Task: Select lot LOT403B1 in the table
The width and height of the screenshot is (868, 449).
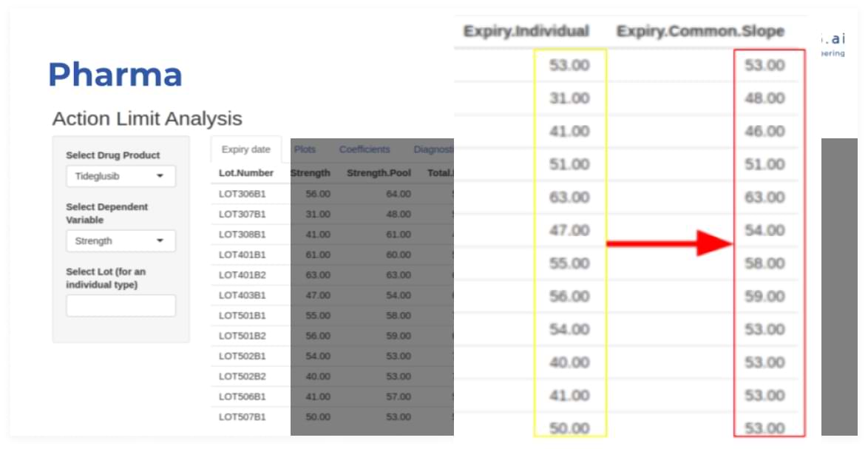Action: coord(242,295)
